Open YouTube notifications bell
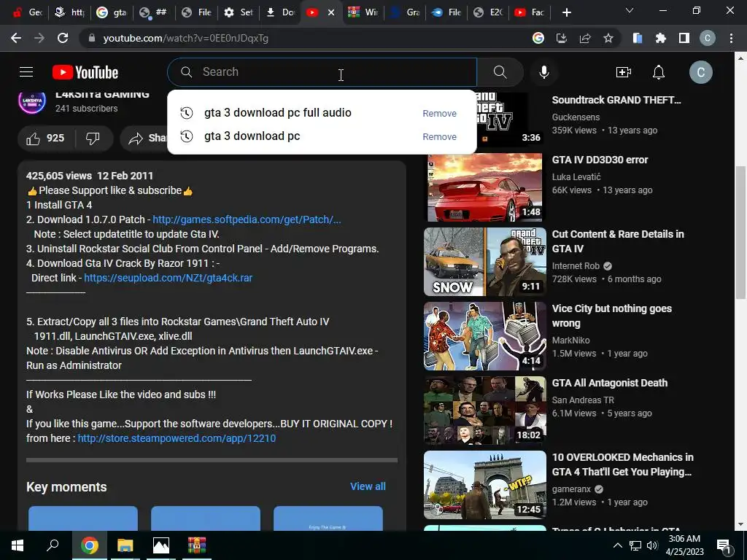 [659, 72]
